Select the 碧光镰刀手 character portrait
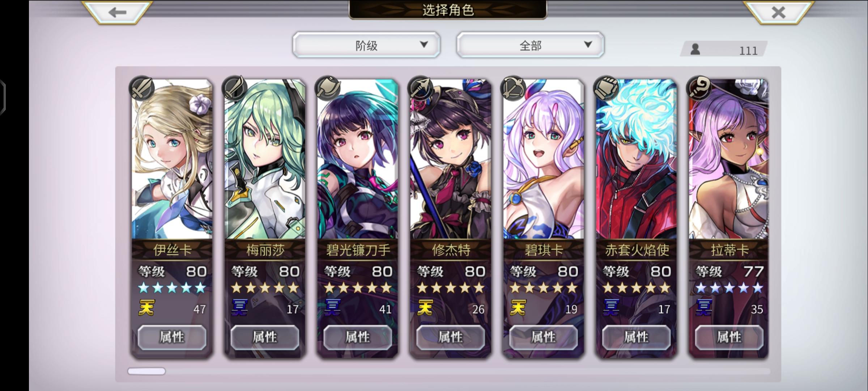 (358, 159)
